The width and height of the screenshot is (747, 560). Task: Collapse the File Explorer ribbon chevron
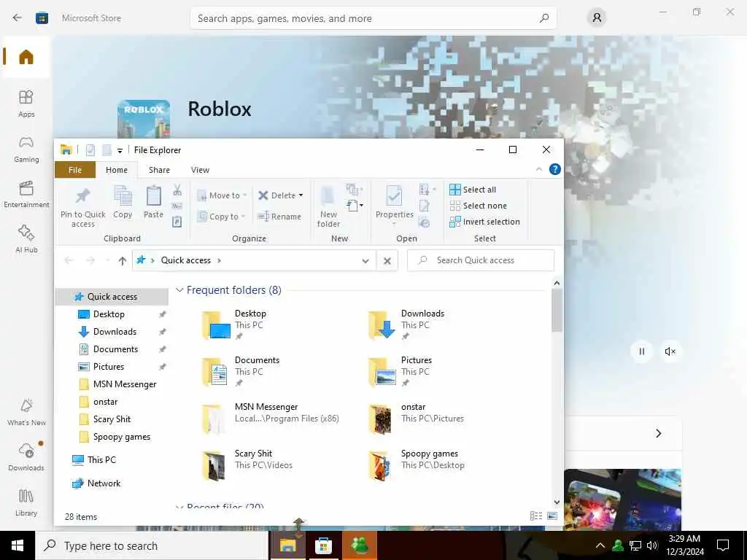pyautogui.click(x=539, y=169)
